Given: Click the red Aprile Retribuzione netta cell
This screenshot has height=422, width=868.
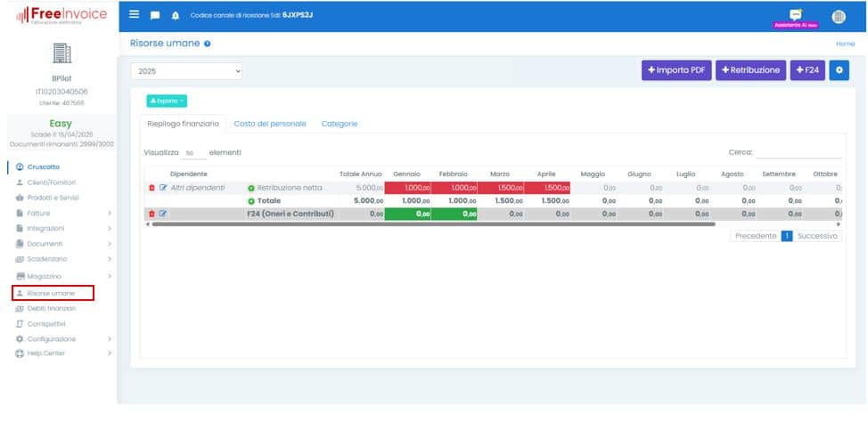Looking at the screenshot, I should click(x=547, y=188).
